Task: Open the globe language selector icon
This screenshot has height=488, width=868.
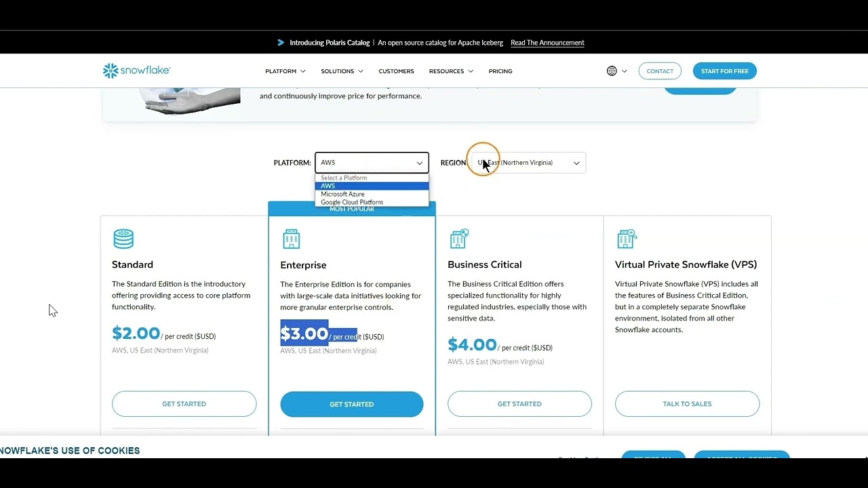Action: pos(612,71)
